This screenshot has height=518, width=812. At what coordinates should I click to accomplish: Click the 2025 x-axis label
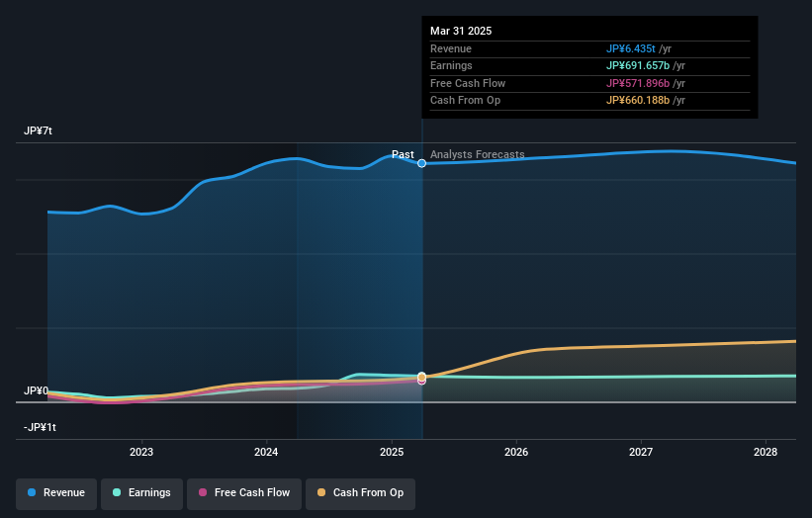tap(392, 453)
